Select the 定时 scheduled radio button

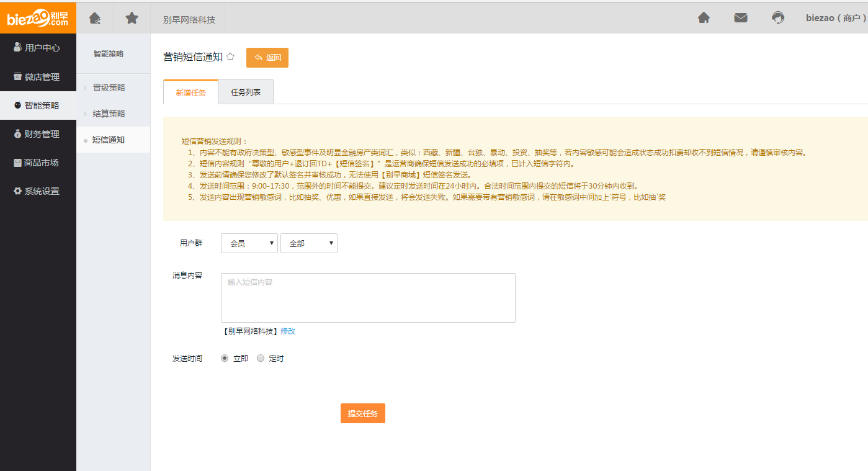(261, 359)
